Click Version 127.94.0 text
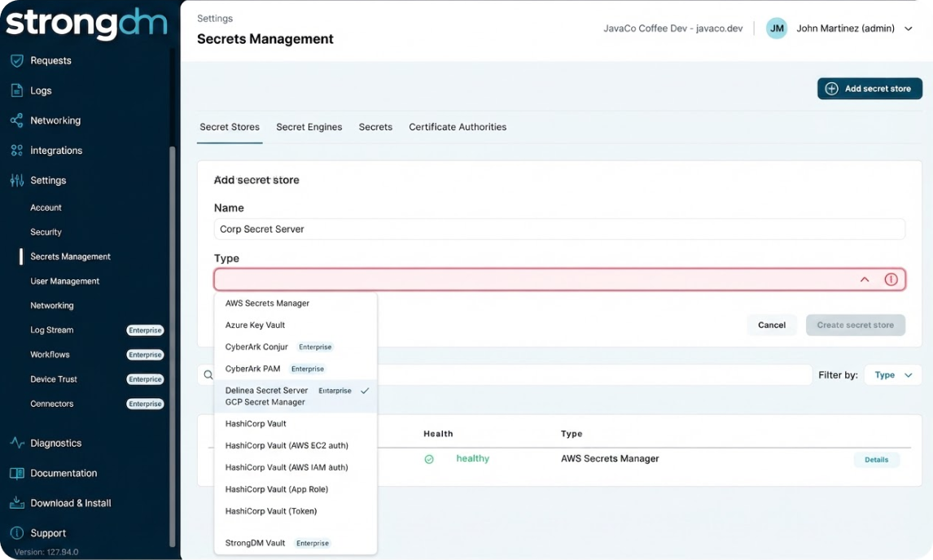Viewport: 933px width, 560px height. coord(46,552)
